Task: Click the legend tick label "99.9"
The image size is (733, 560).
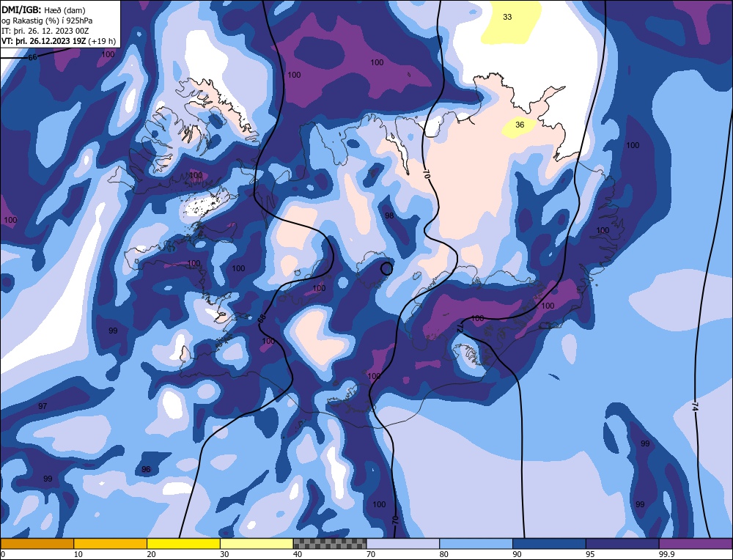Action: pos(666,554)
